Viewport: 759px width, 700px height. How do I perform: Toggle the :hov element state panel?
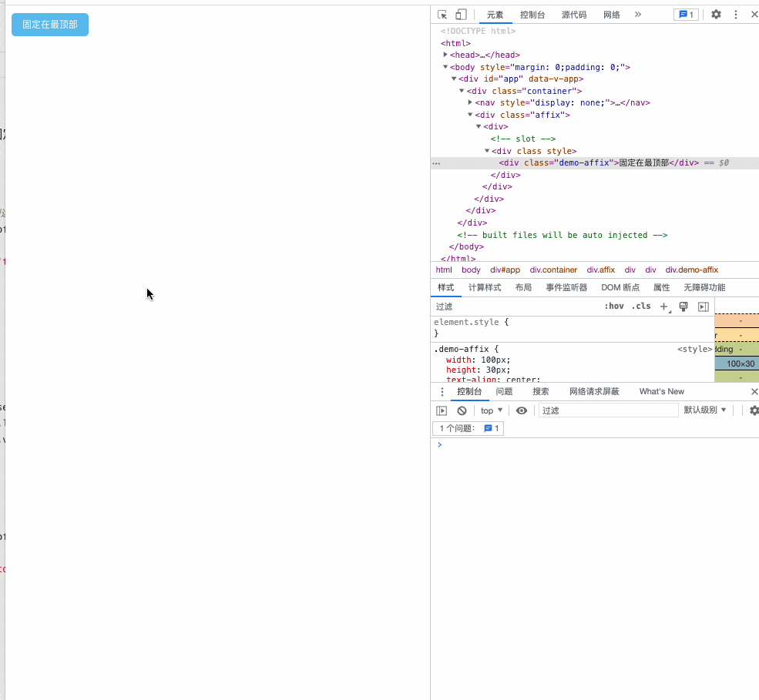pyautogui.click(x=614, y=306)
